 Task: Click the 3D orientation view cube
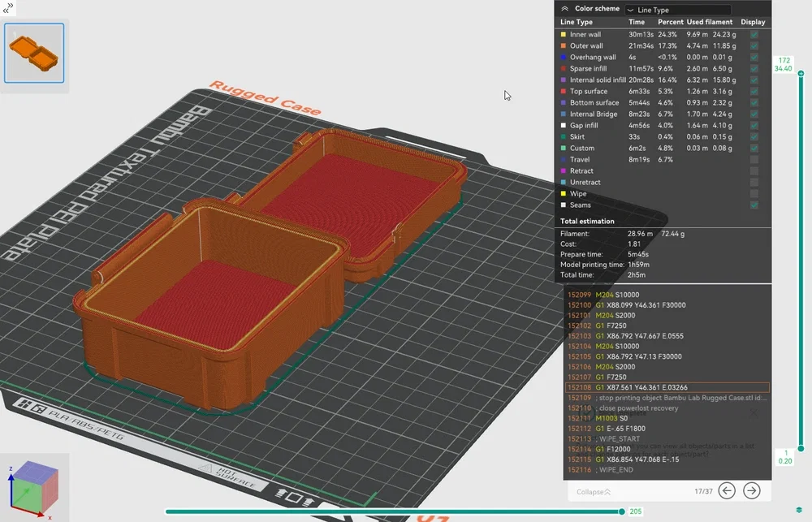33,489
